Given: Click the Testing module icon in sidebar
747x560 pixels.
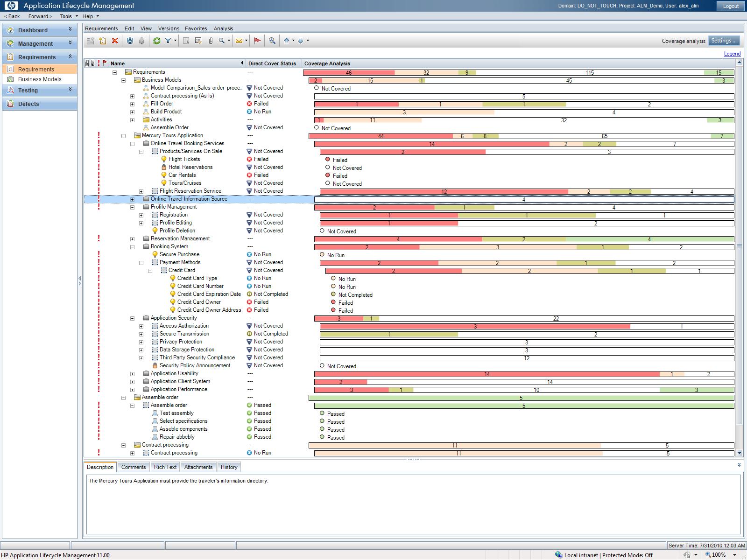Looking at the screenshot, I should (x=11, y=90).
